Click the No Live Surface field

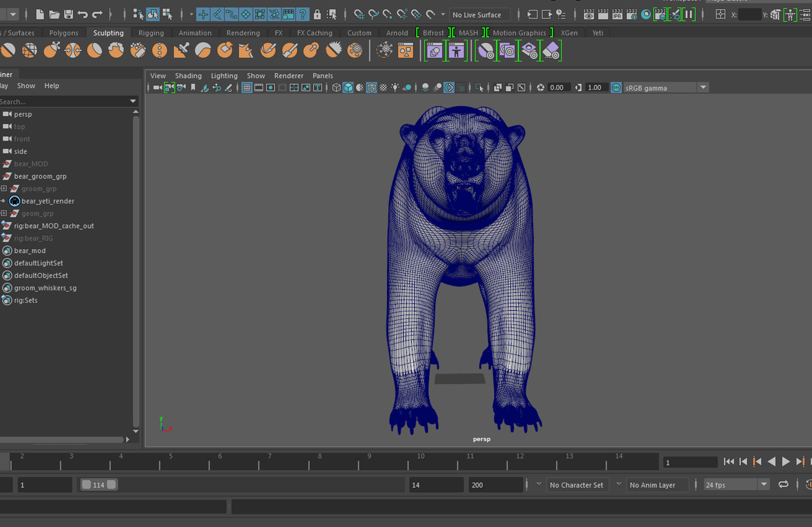pyautogui.click(x=480, y=15)
